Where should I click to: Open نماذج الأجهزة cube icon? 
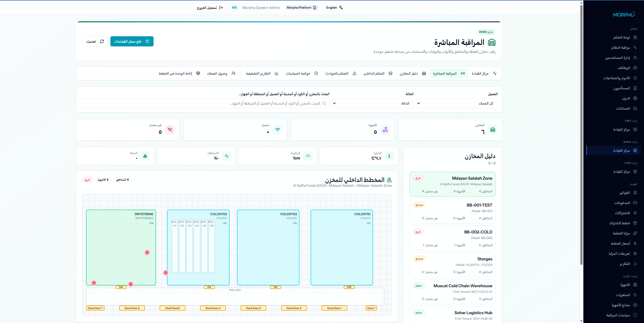[635, 305]
